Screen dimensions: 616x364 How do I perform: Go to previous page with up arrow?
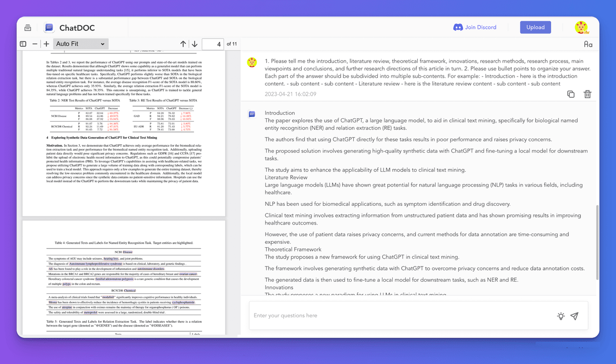coord(183,44)
